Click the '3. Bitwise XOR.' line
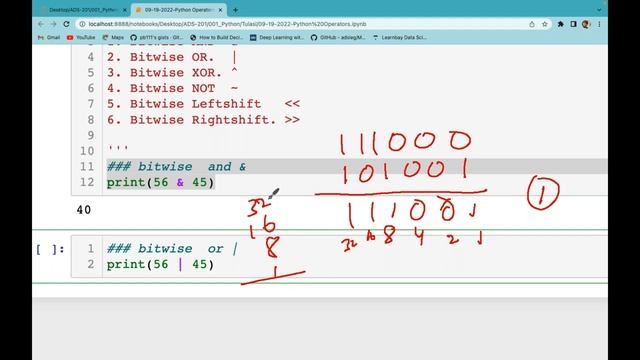 coord(172,73)
